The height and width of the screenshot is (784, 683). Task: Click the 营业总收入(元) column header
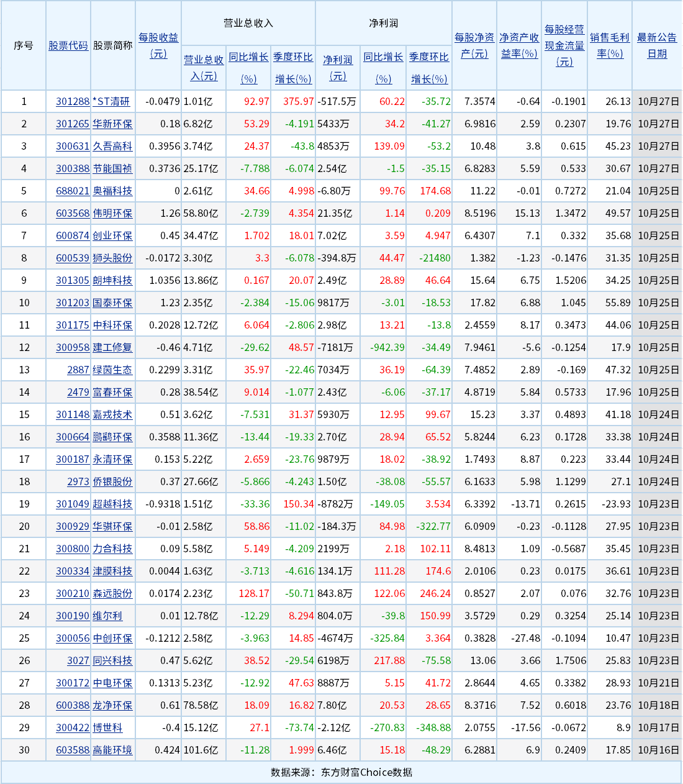coord(204,68)
